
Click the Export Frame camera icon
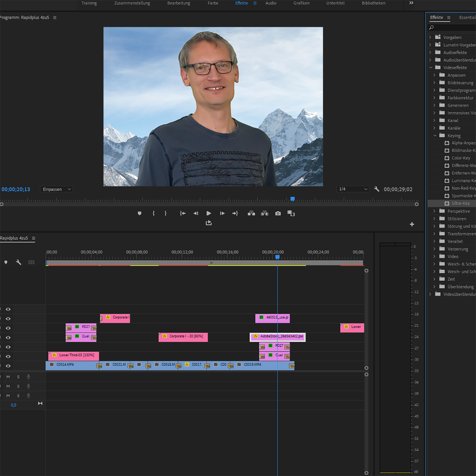point(278,213)
